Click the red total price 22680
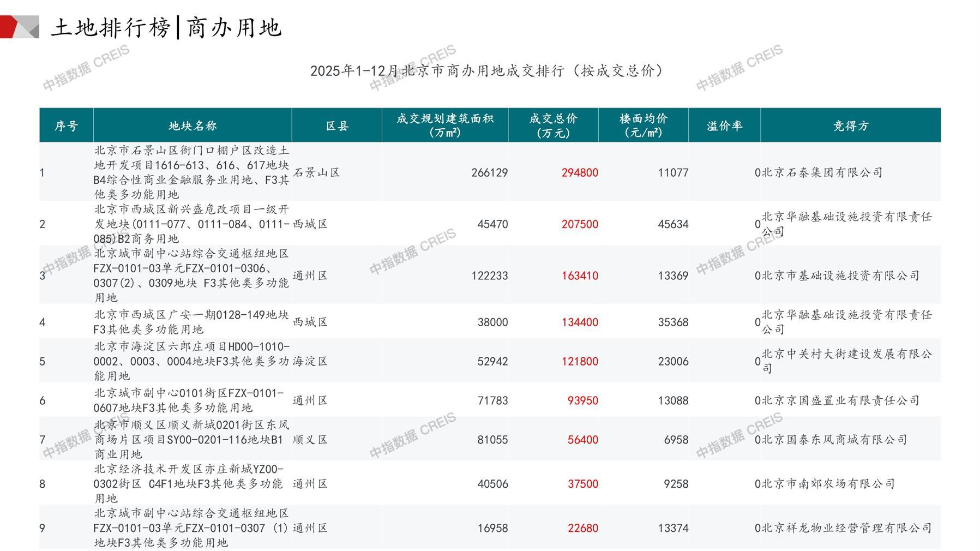The image size is (980, 551). pos(582,528)
